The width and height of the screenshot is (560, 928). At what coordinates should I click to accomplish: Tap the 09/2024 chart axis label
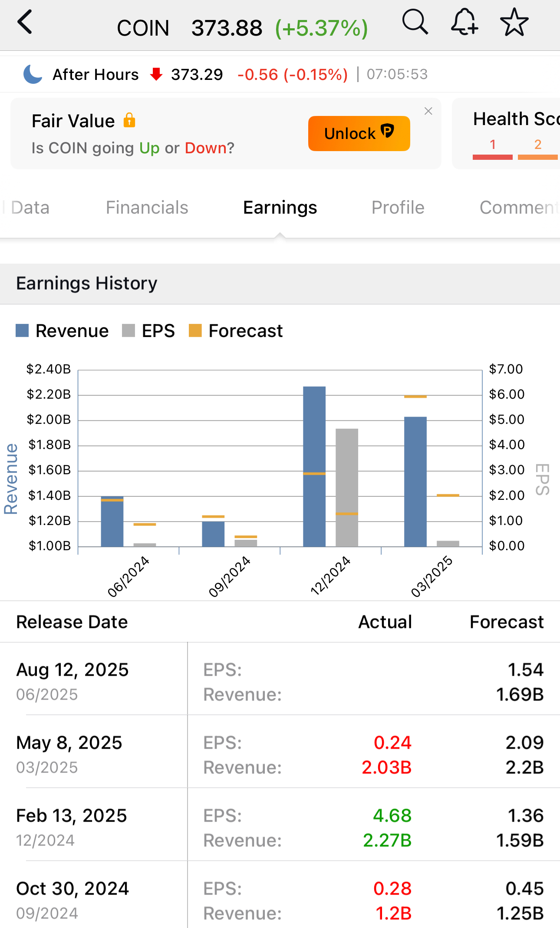pos(229,576)
